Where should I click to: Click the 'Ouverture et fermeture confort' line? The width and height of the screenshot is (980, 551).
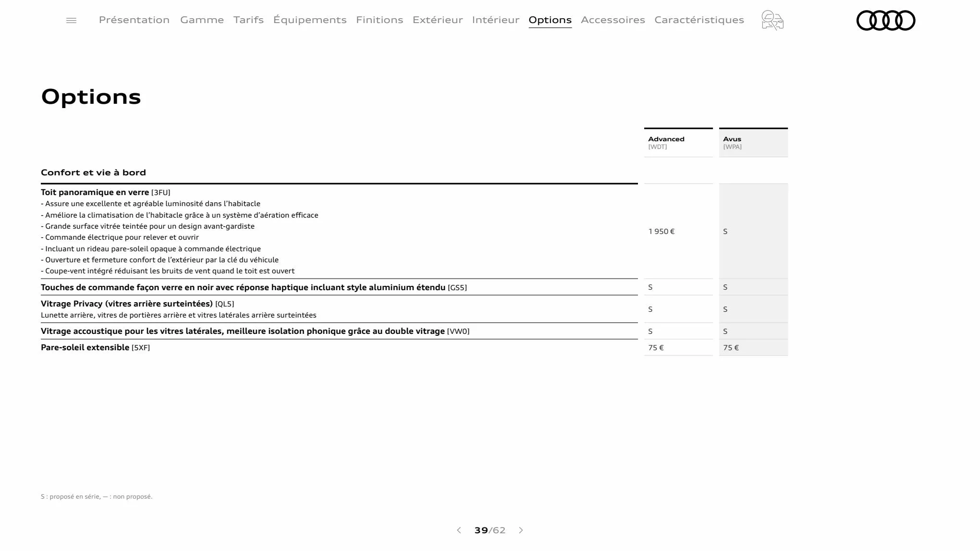pyautogui.click(x=159, y=260)
